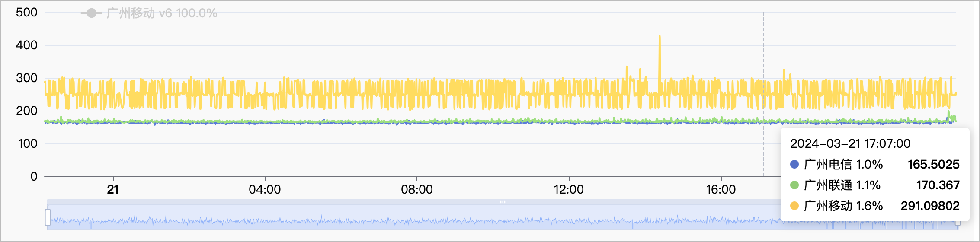This screenshot has height=242, width=980.
Task: Click the grey legend marker icon for 广州移动 v6
Action: [91, 13]
